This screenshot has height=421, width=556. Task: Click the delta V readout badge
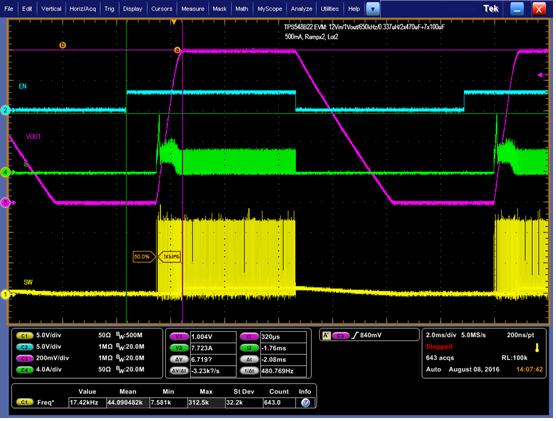pos(179,359)
